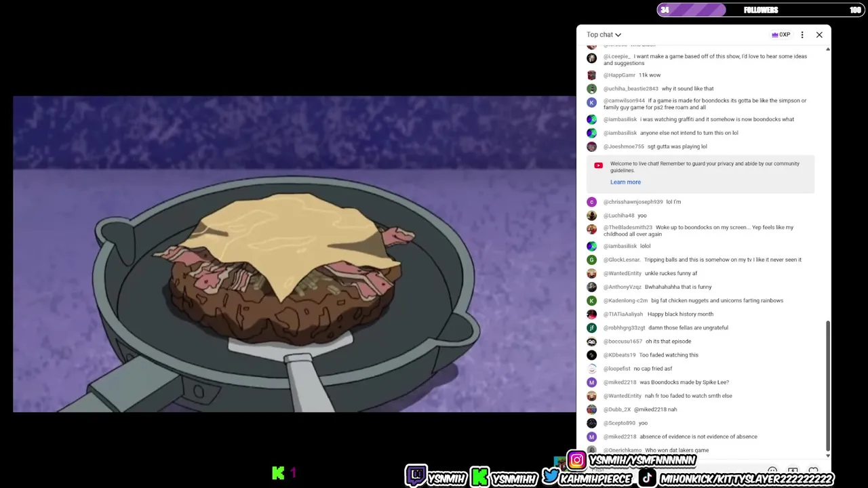Click @boccusu1657 avatar
This screenshot has height=488, width=868.
(591, 342)
